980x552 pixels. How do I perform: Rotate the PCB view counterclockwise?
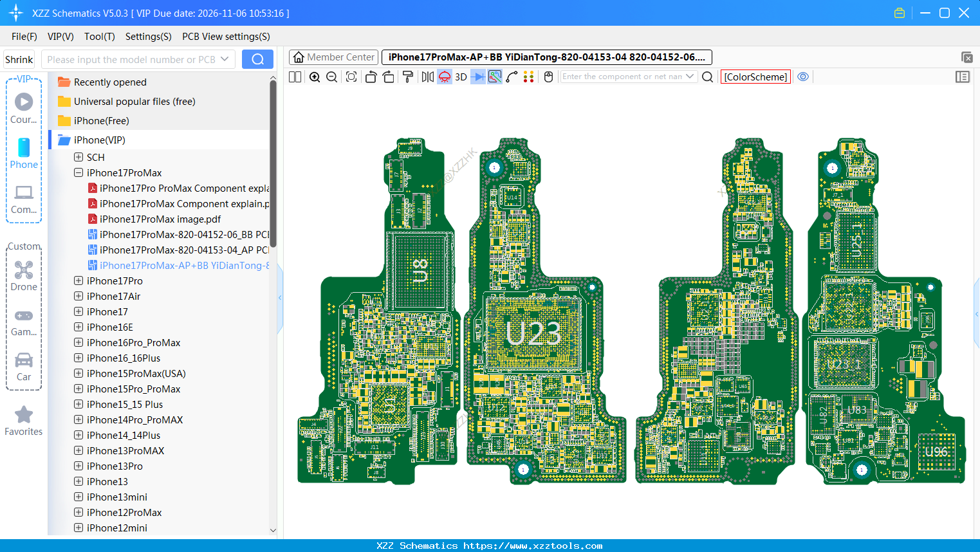(x=371, y=77)
